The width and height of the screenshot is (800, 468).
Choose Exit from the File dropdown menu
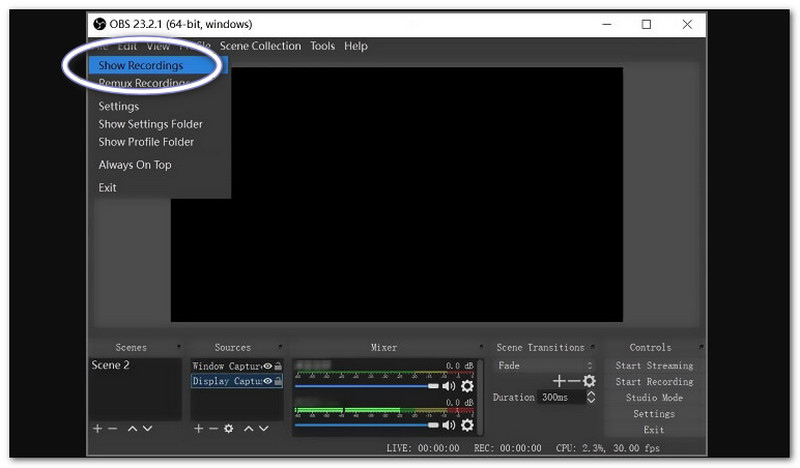(107, 188)
